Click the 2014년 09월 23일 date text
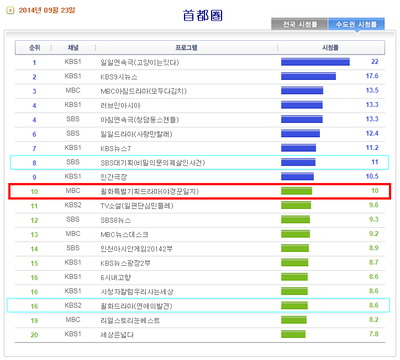The image size is (400, 360). pyautogui.click(x=47, y=10)
